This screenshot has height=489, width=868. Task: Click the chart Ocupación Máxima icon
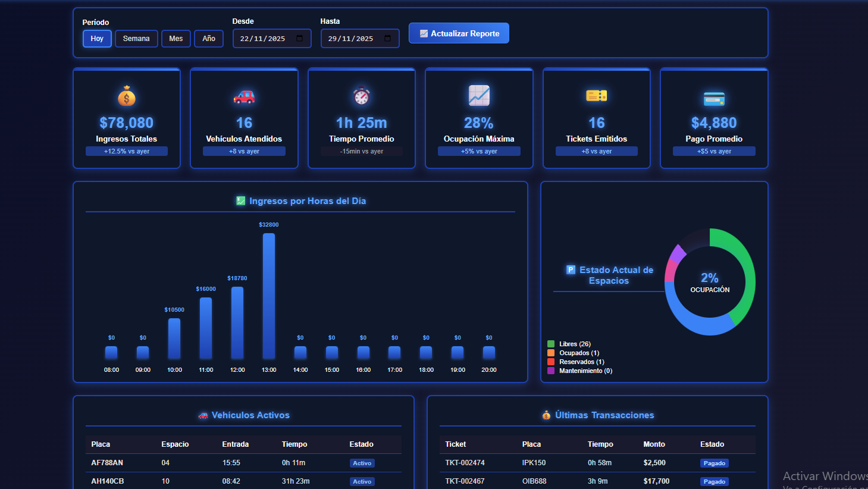coord(479,96)
